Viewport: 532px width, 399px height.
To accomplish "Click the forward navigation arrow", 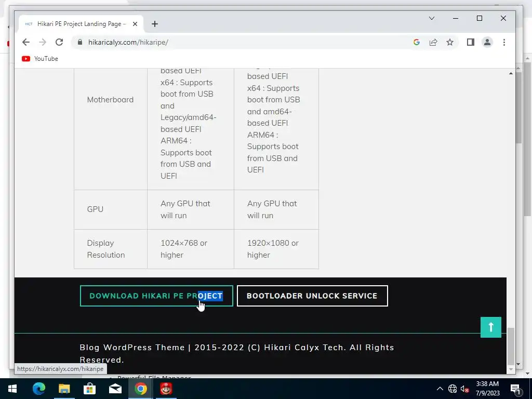I will (x=43, y=42).
